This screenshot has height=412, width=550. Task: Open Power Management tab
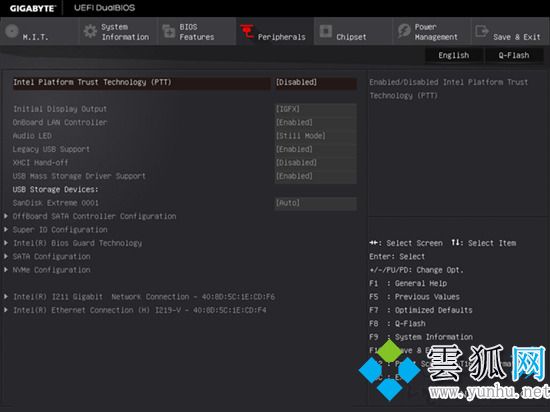click(x=432, y=32)
